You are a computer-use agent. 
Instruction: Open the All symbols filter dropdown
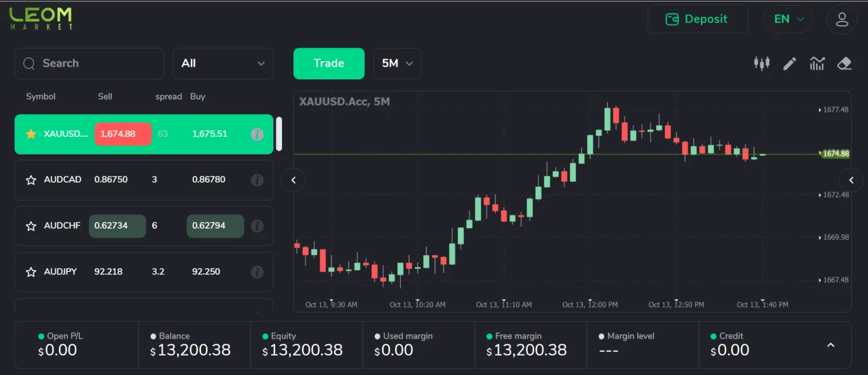click(223, 64)
